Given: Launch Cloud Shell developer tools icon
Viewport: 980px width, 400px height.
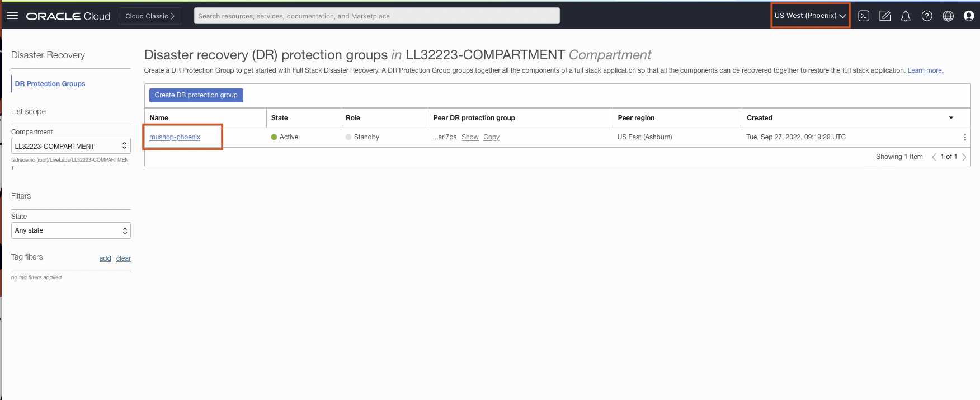Looking at the screenshot, I should pos(864,16).
